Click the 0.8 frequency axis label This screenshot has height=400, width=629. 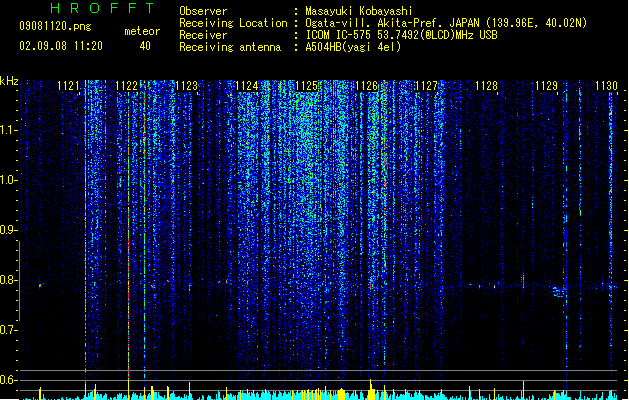tap(8, 280)
